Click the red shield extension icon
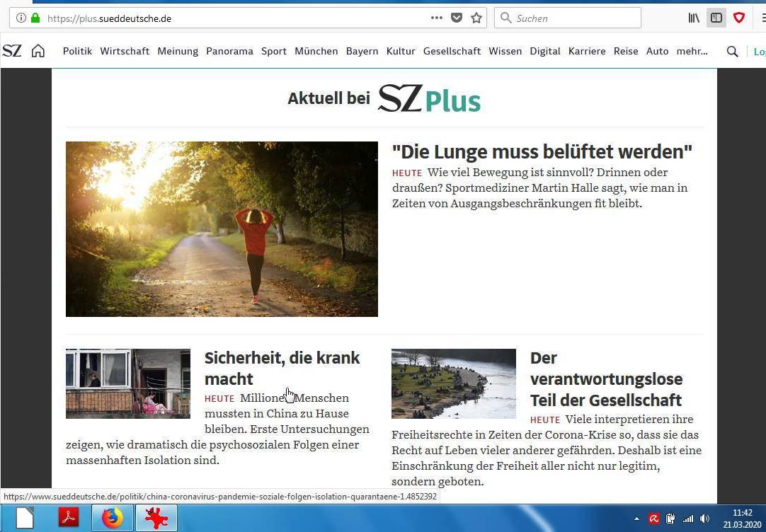 (739, 18)
